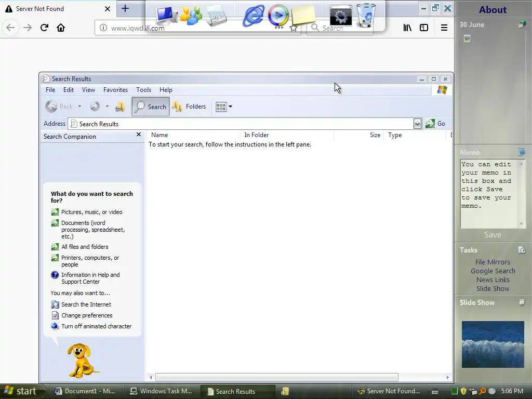Open browser hamburger menu
The height and width of the screenshot is (399, 532).
[x=444, y=28]
